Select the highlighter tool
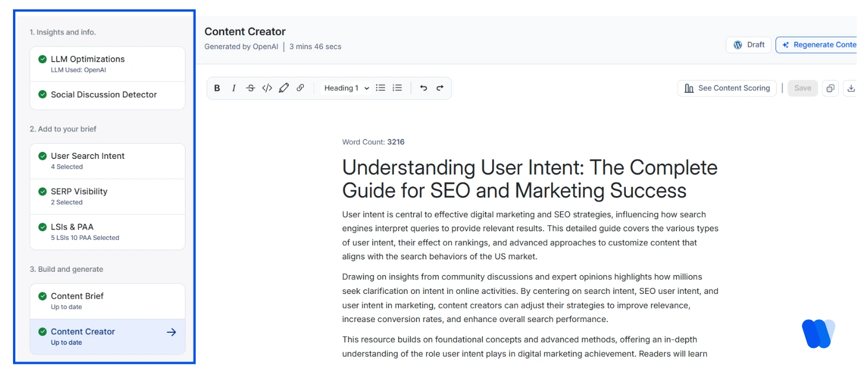This screenshot has width=868, height=382. [x=284, y=88]
